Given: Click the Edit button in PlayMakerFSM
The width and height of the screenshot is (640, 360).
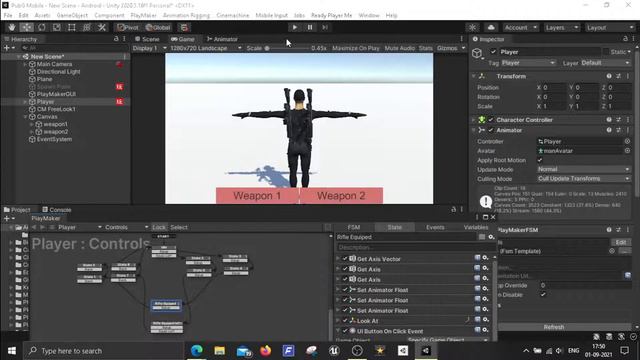Looking at the screenshot, I should [621, 242].
